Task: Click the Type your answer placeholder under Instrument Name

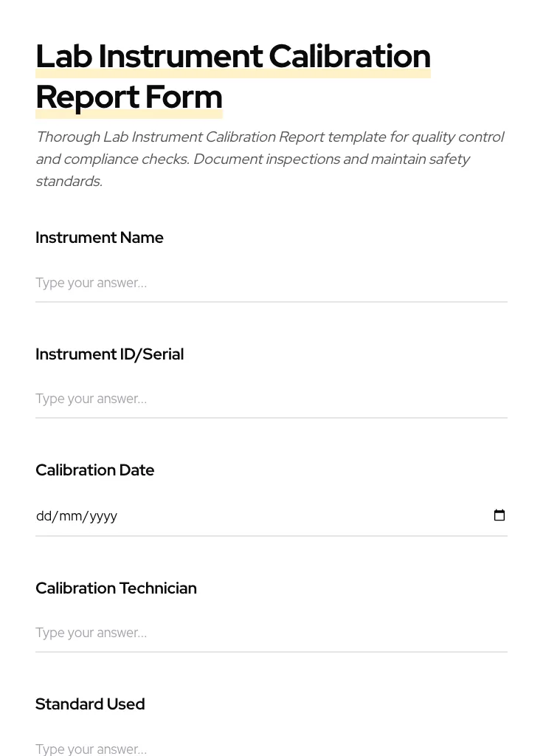Action: point(91,283)
